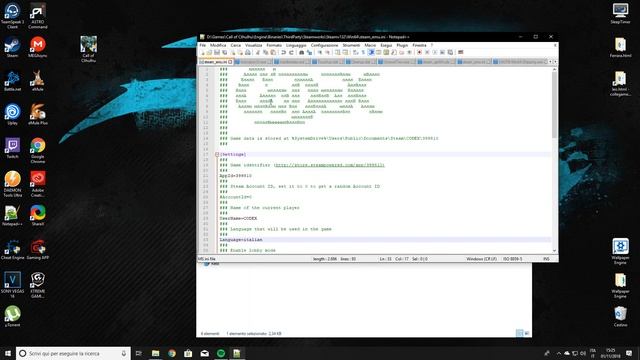Viewport: 640px width, 360px height.
Task: Click the vertical scrollbar thumb in Notepad++
Action: click(x=554, y=105)
